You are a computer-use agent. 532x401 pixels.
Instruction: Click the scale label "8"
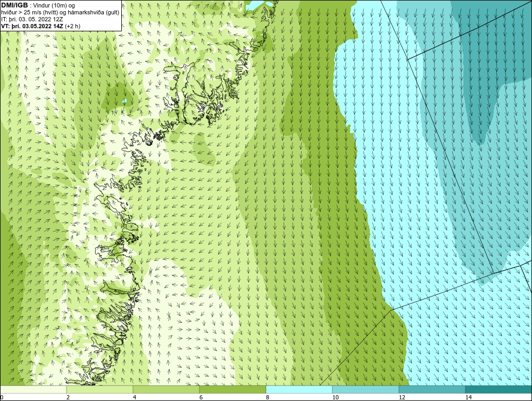click(x=268, y=398)
